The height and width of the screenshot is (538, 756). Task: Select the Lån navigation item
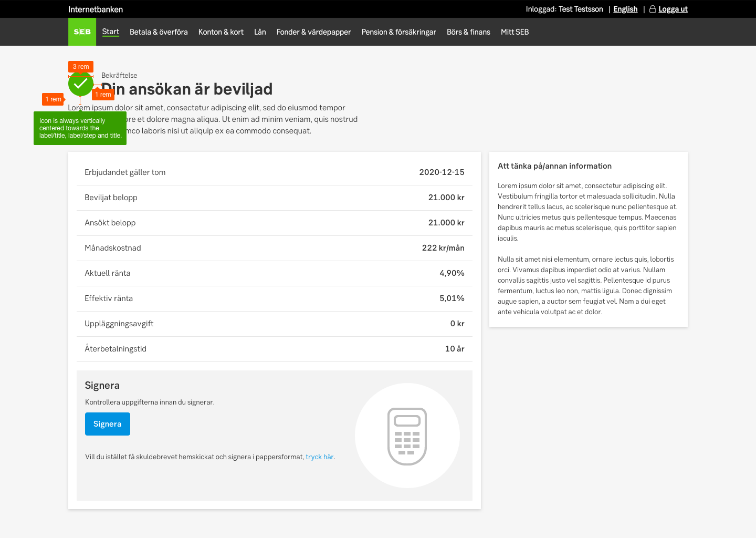[260, 32]
